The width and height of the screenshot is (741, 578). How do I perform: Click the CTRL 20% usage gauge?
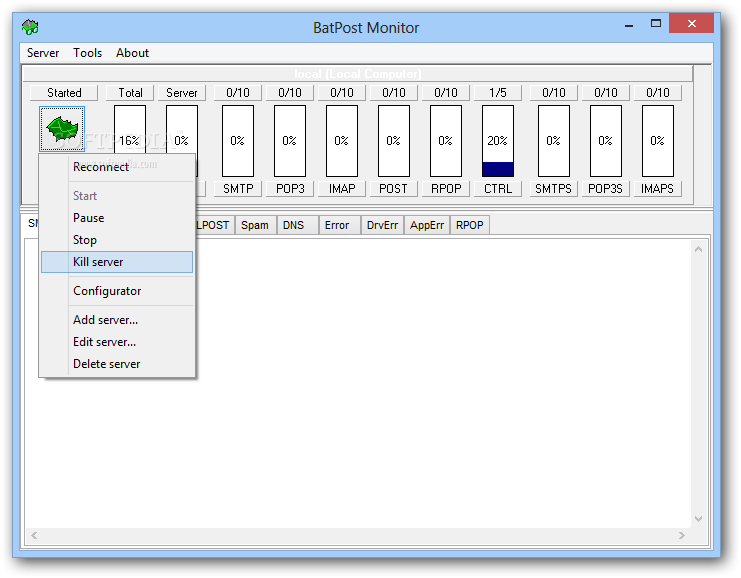[498, 141]
